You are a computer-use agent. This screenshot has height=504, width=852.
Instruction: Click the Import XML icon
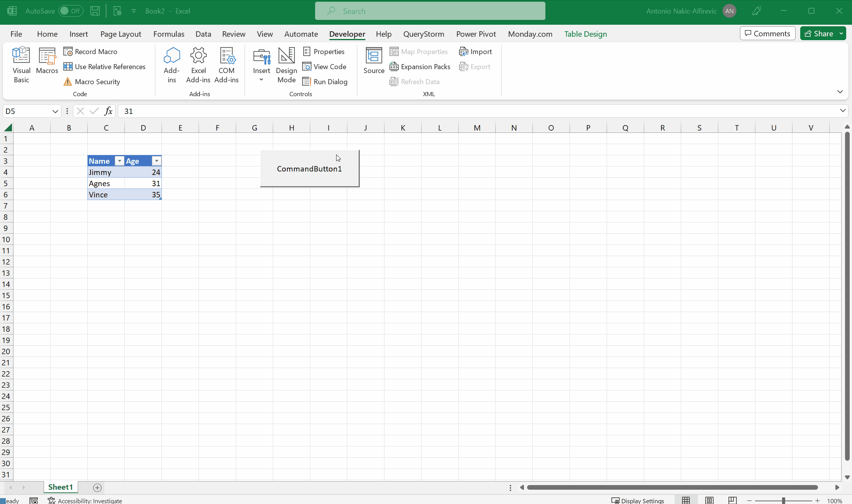coord(477,52)
